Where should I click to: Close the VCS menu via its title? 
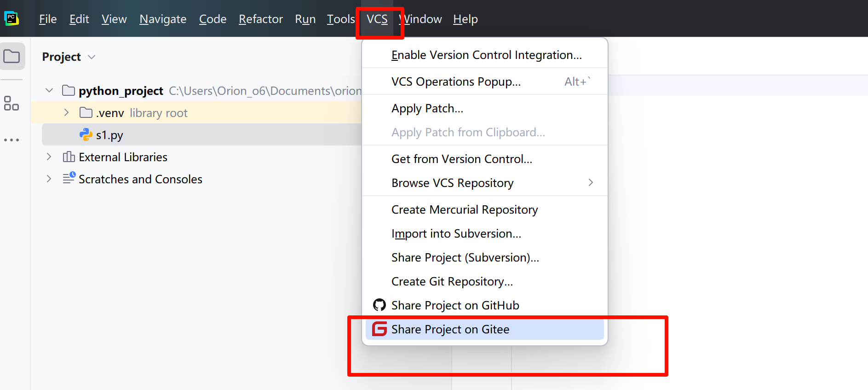pyautogui.click(x=377, y=19)
